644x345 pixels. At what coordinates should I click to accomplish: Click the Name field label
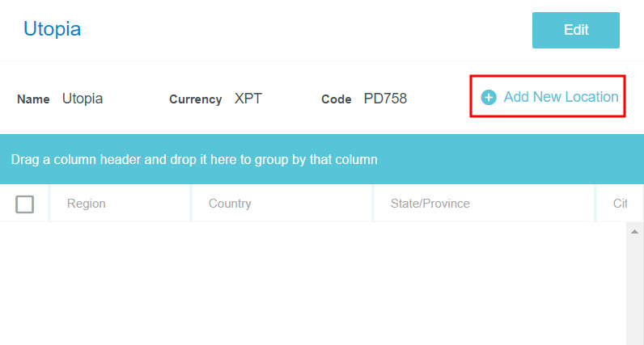33,99
